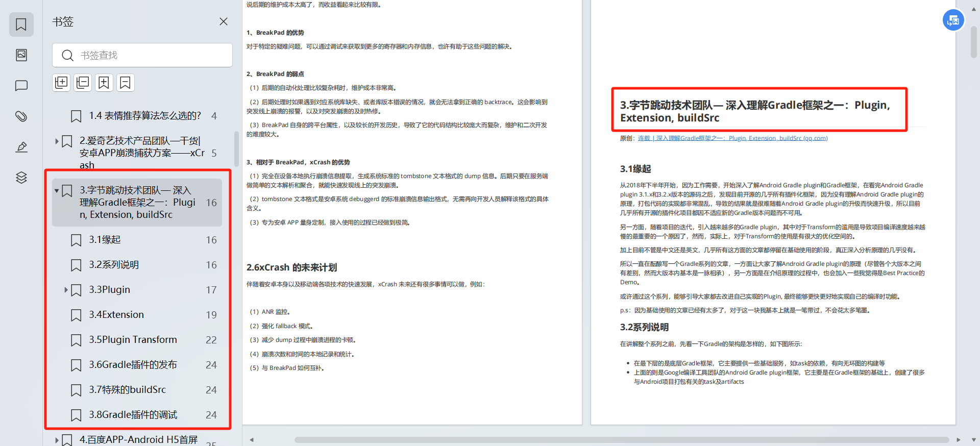
Task: Click heading 2、BreakPad 的弱点
Action: coord(275,74)
